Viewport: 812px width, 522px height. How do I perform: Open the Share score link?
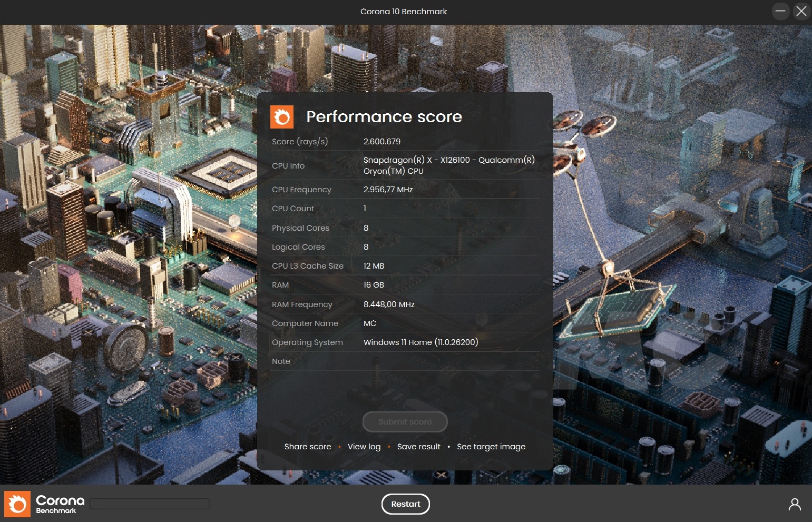tap(308, 447)
